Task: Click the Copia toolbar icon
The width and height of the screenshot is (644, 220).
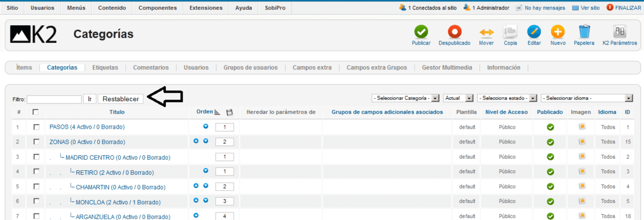Action: [x=510, y=32]
